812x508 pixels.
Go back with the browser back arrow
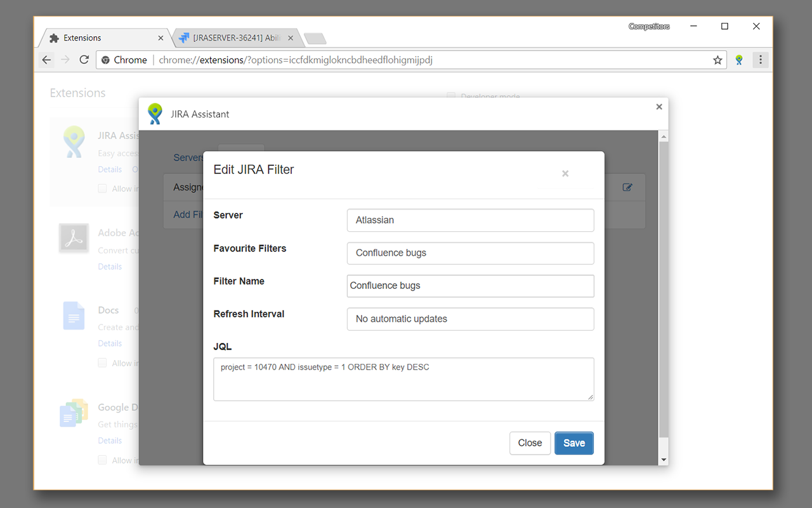[47, 60]
